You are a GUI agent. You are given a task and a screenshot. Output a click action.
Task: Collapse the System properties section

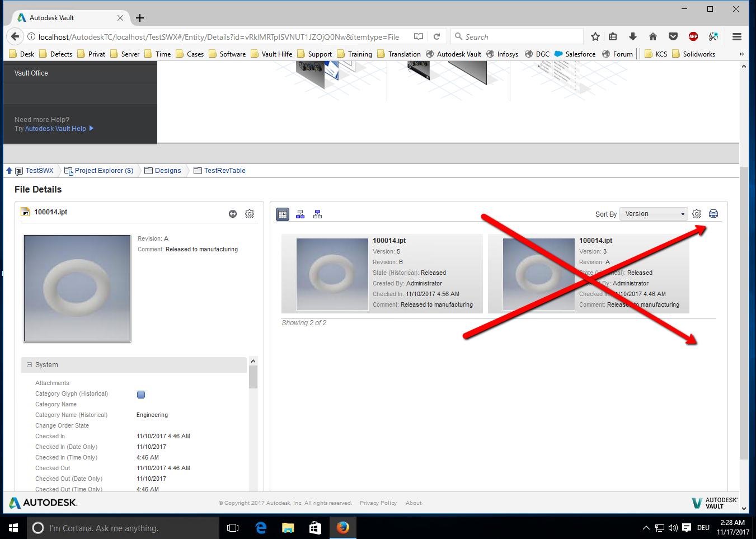point(30,365)
